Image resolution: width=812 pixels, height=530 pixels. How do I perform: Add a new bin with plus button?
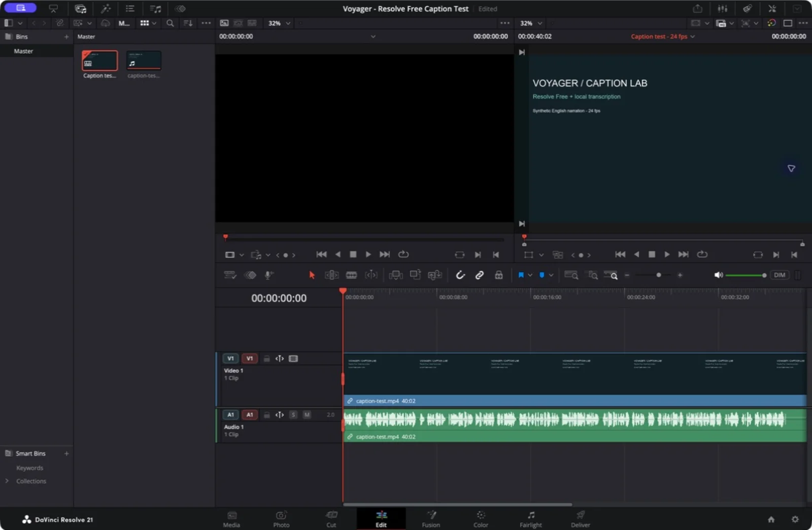(66, 37)
